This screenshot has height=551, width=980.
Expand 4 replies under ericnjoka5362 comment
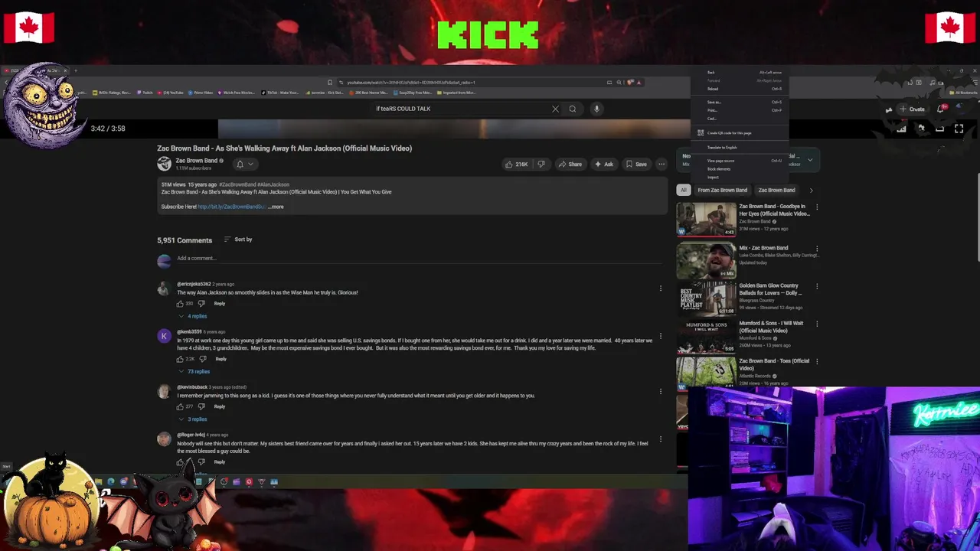[193, 316]
